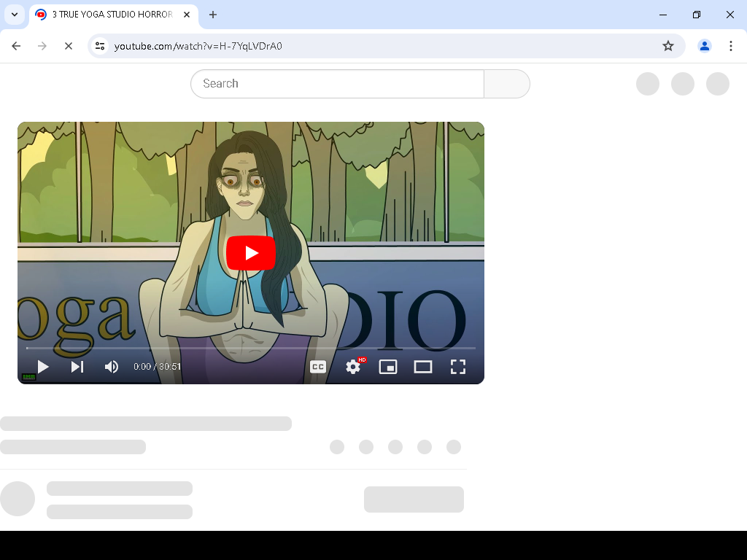Play the video using the control bar

click(x=43, y=367)
